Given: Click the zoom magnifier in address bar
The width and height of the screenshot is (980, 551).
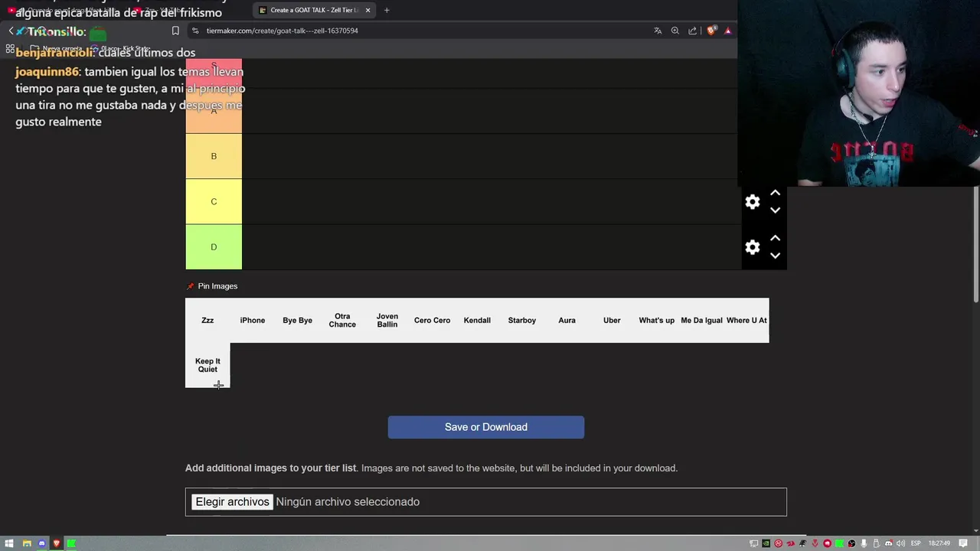Looking at the screenshot, I should pos(675,31).
